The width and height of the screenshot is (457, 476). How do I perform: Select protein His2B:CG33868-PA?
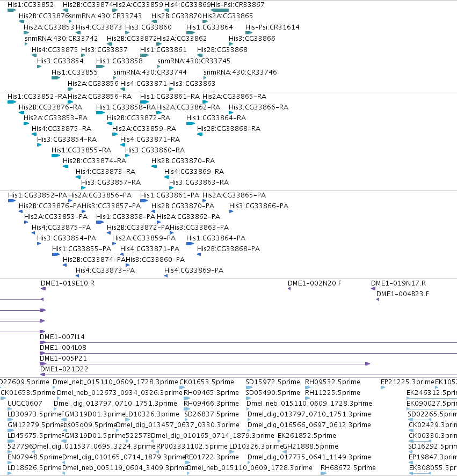coord(229,249)
